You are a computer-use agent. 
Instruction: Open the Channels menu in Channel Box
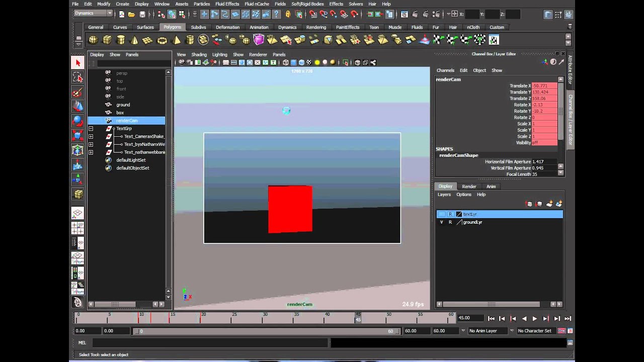(x=445, y=70)
